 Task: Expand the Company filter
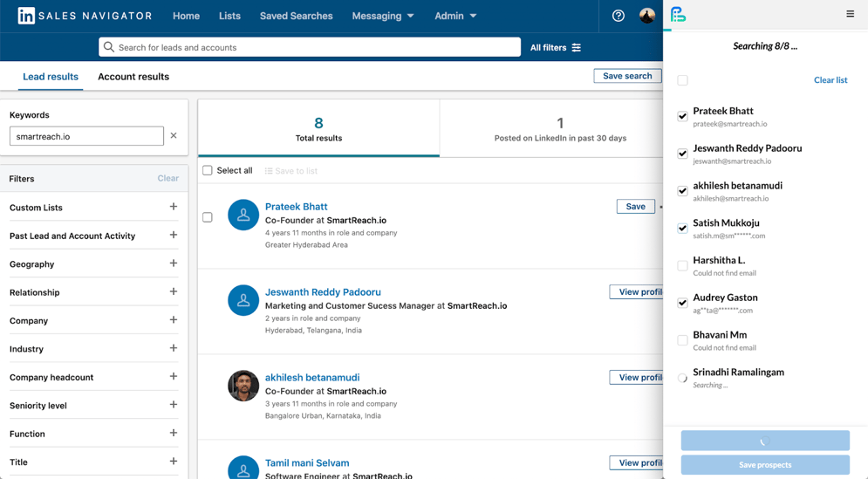click(174, 319)
